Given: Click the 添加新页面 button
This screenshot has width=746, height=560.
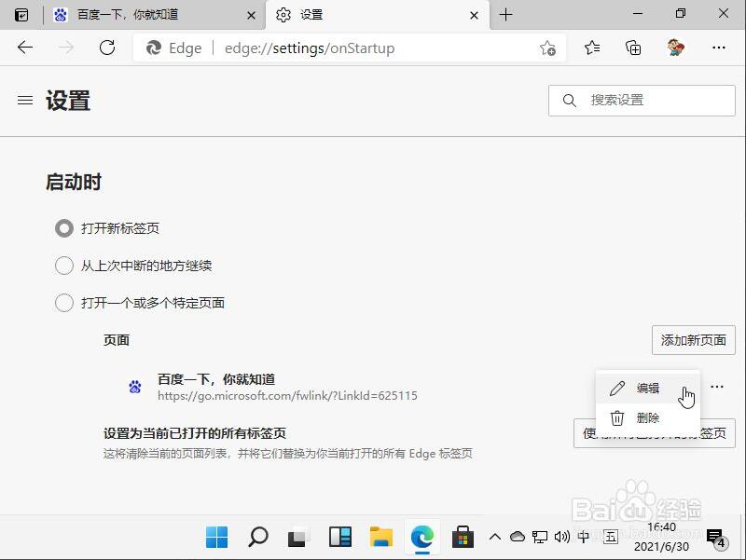Looking at the screenshot, I should pos(693,340).
